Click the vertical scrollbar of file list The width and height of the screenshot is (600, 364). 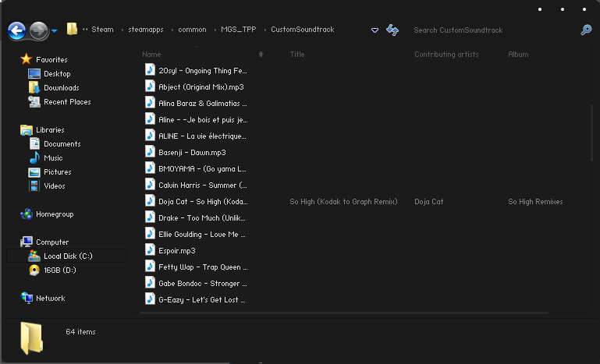point(591,133)
